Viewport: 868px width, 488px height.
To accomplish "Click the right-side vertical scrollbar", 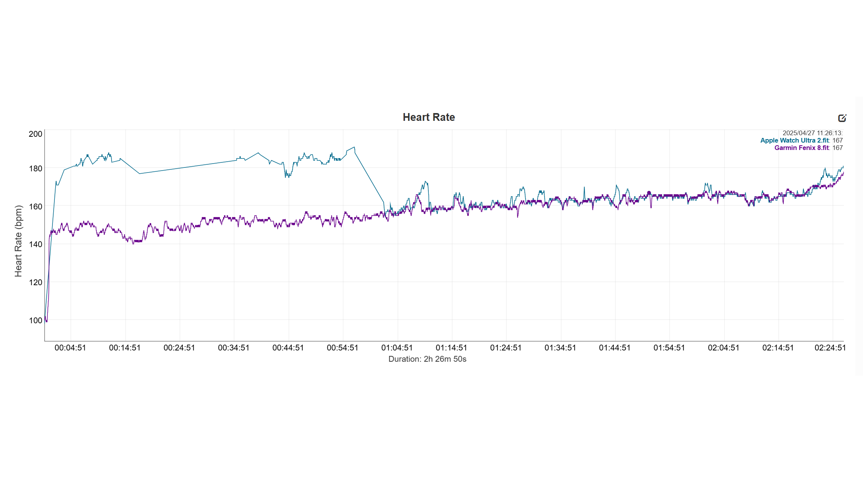I will [858, 236].
